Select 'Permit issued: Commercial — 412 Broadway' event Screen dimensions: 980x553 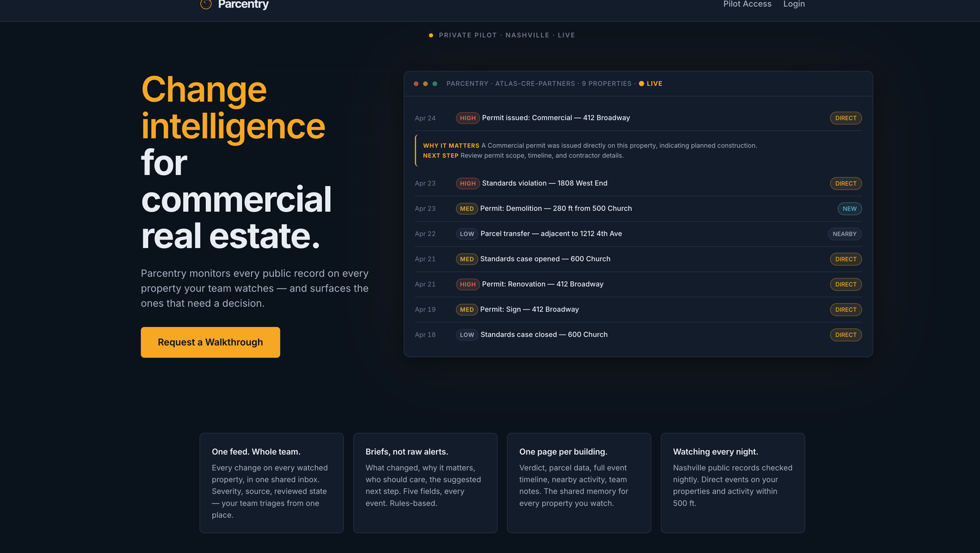556,118
